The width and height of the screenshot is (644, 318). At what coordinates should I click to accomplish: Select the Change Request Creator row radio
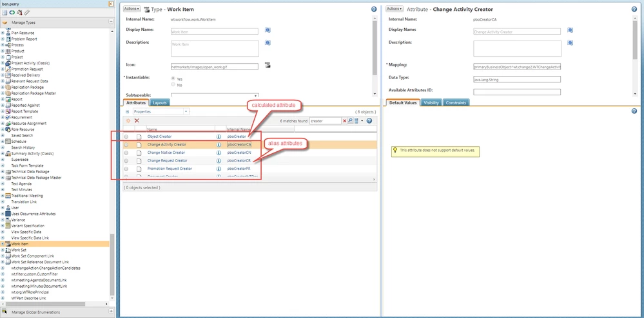126,161
